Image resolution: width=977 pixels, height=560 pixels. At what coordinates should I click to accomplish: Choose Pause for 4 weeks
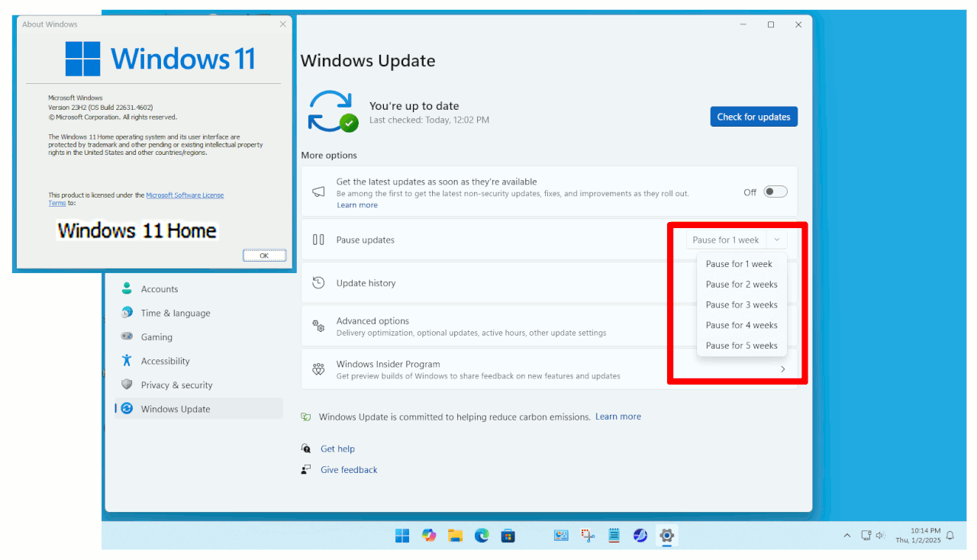[x=742, y=325]
